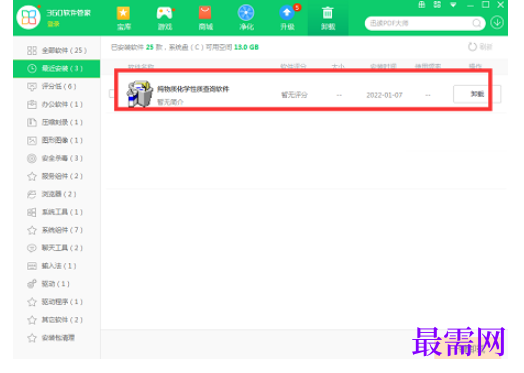Click the skin icon in title bar
524x373 pixels.
[x=422, y=5]
